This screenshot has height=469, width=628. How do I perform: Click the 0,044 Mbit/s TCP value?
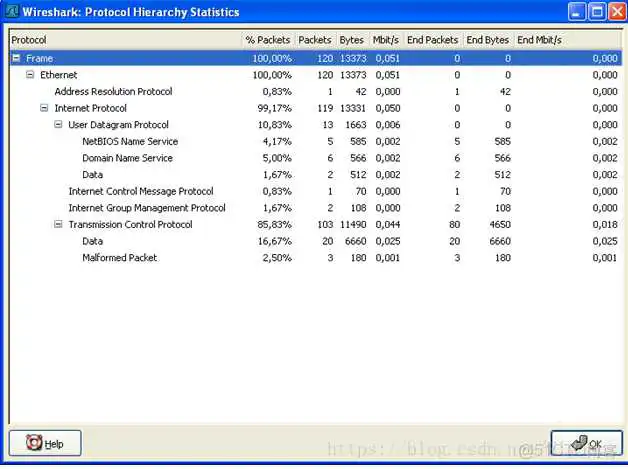[388, 225]
